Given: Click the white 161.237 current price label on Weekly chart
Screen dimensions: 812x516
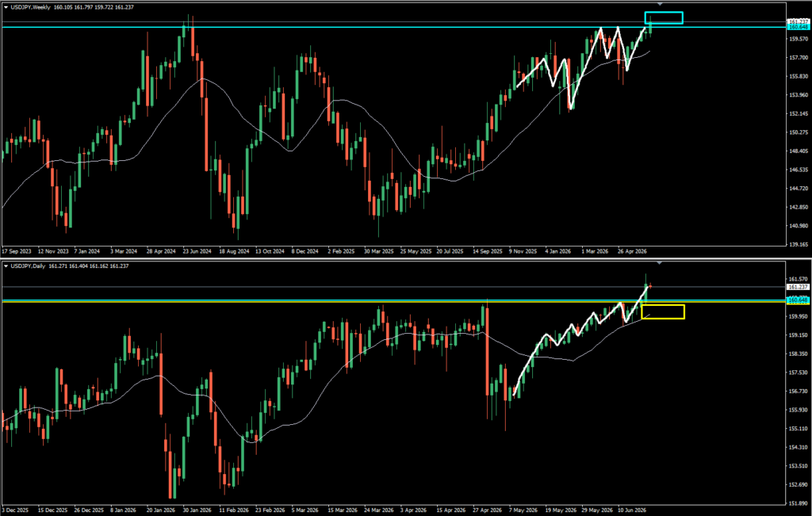Looking at the screenshot, I should tap(798, 21).
